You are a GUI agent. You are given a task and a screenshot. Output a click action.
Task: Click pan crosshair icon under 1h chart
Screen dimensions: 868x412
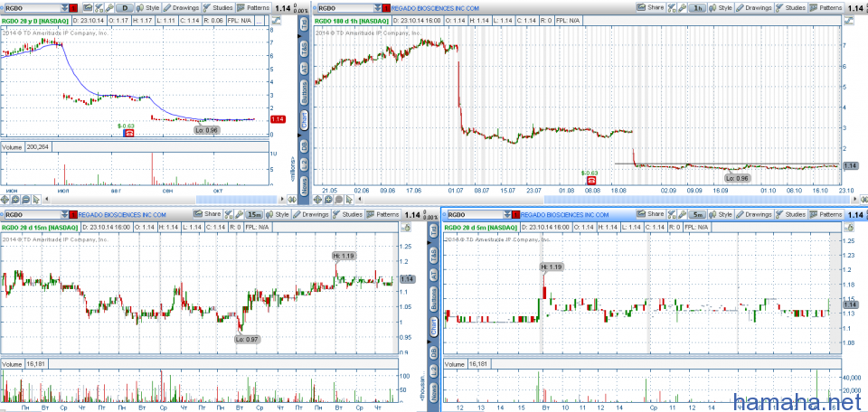[317, 200]
